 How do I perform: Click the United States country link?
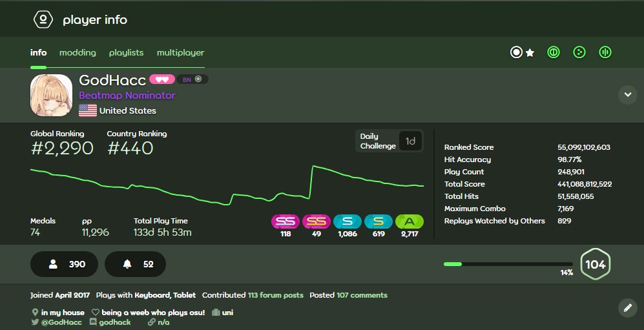128,111
